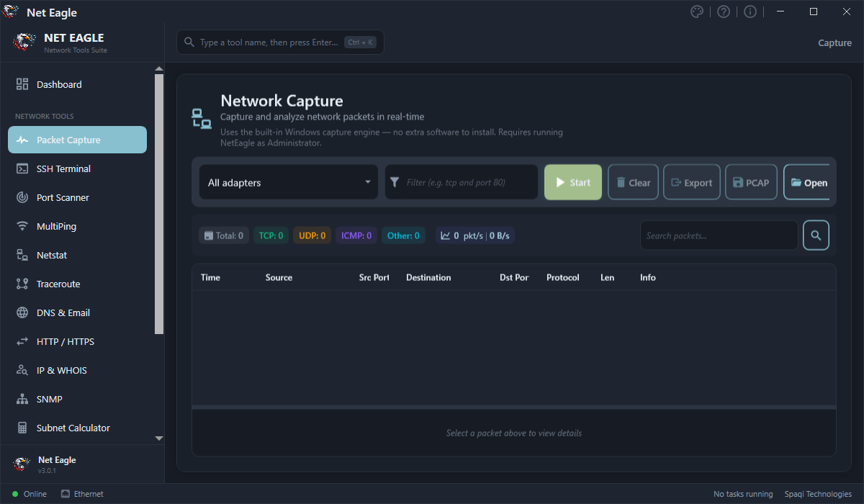
Task: Open the SNMP tool
Action: coord(77,399)
